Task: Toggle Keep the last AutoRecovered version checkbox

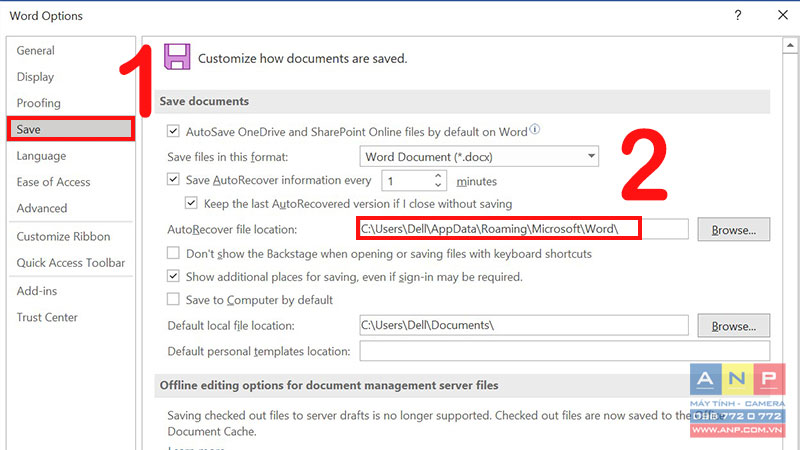Action: (x=191, y=203)
